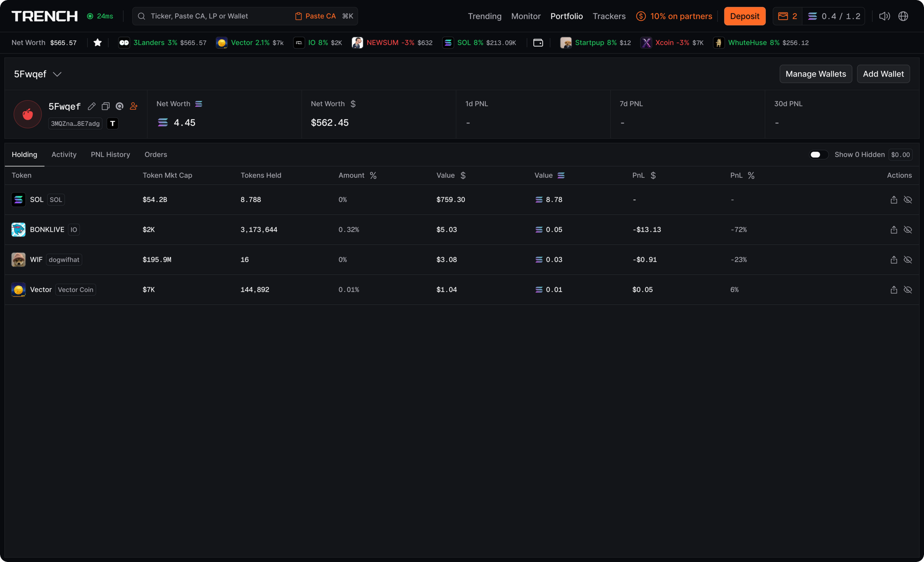Screen dimensions: 924x562
Task: Hide the SOL token row
Action: click(x=908, y=200)
